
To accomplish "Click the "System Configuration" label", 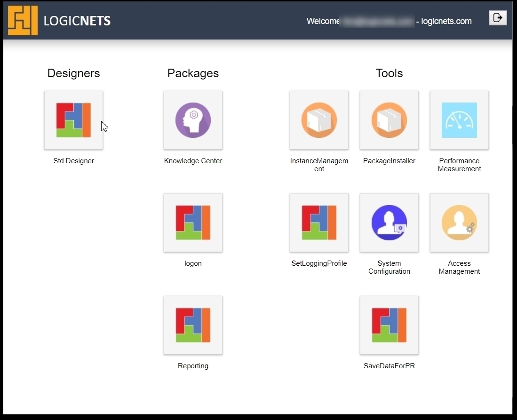I will click(389, 267).
